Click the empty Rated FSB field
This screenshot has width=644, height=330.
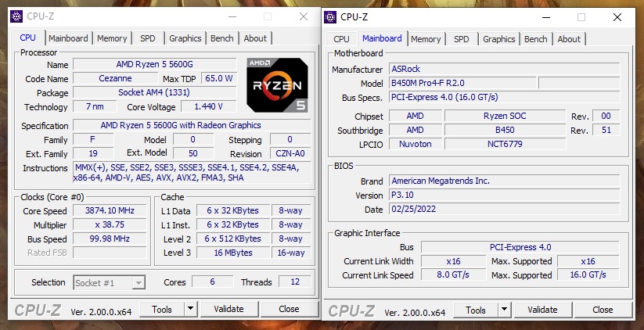[x=110, y=253]
